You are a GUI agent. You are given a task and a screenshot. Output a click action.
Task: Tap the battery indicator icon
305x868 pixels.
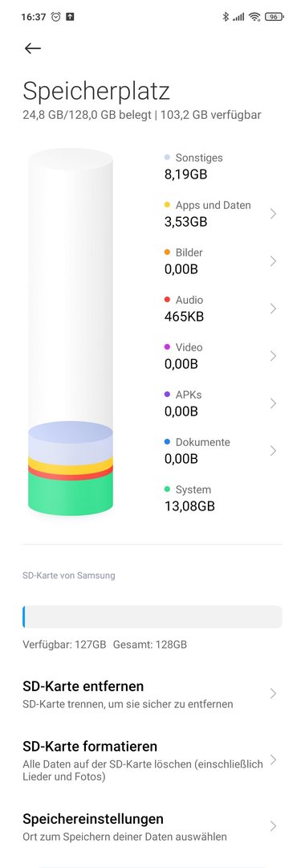tap(274, 17)
